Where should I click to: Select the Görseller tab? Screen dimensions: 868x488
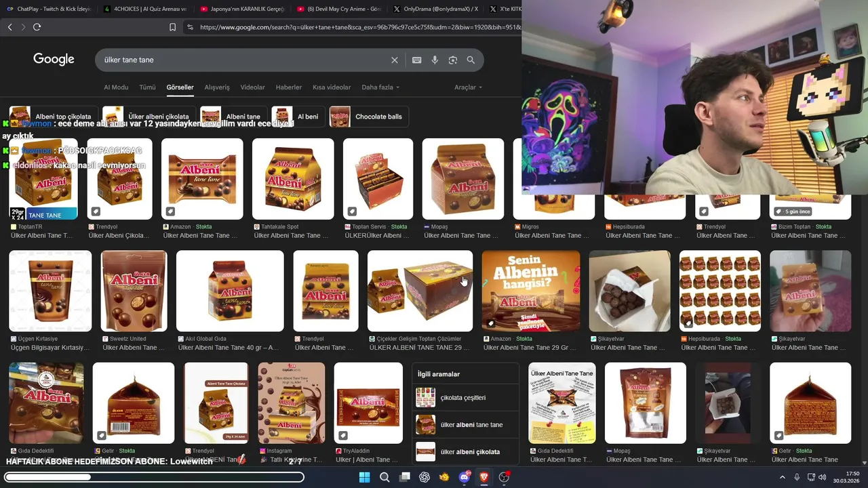click(180, 87)
